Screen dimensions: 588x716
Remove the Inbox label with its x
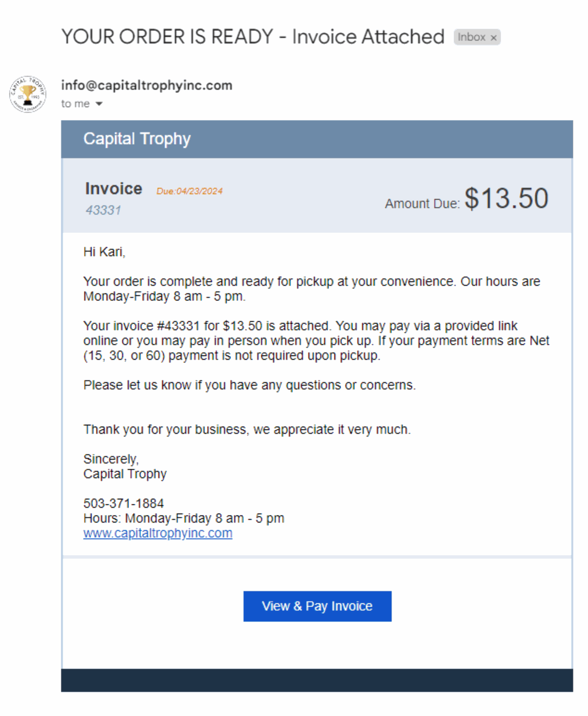tap(493, 38)
